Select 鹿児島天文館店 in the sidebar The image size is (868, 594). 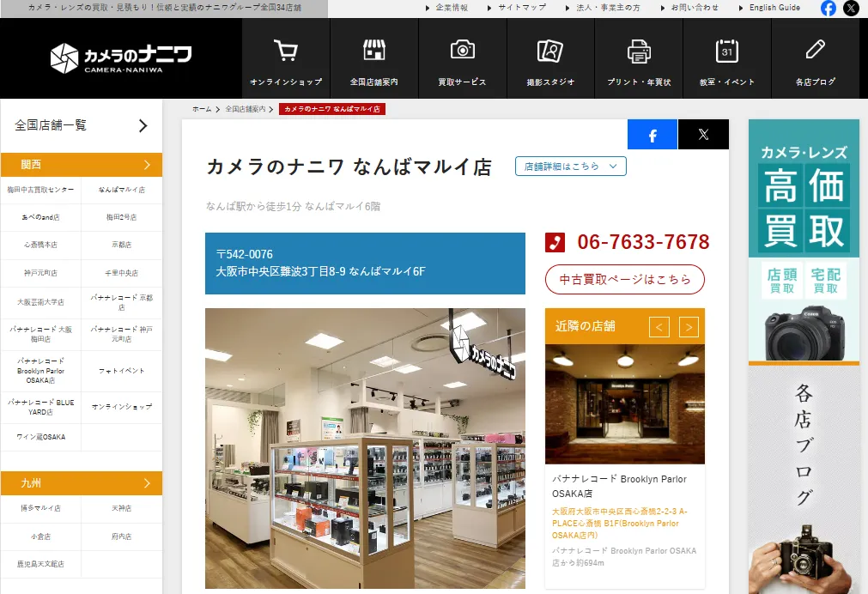[41, 564]
